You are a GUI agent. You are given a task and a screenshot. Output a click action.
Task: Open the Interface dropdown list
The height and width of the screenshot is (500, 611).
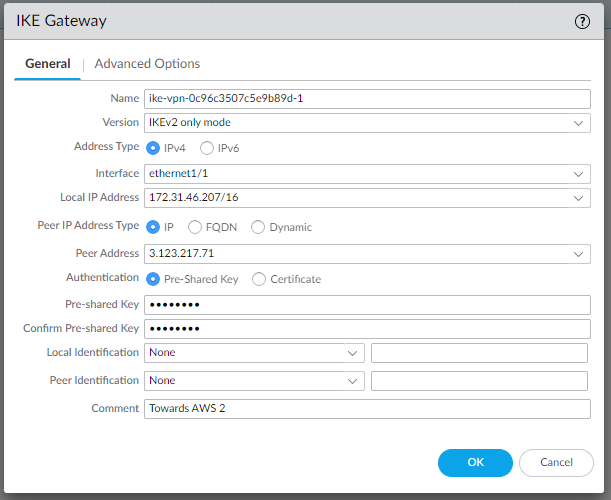click(580, 174)
